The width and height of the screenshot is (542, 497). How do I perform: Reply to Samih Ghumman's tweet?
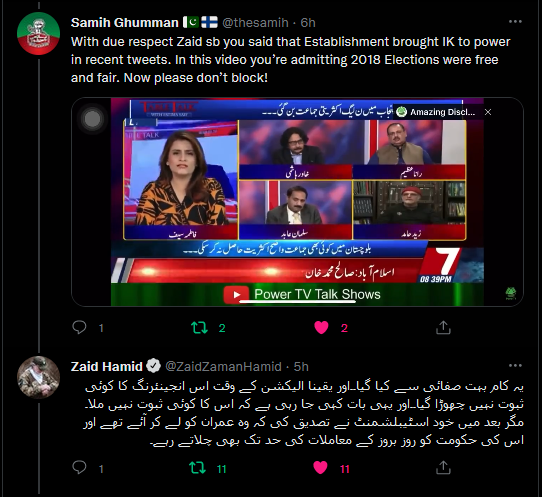pos(79,327)
